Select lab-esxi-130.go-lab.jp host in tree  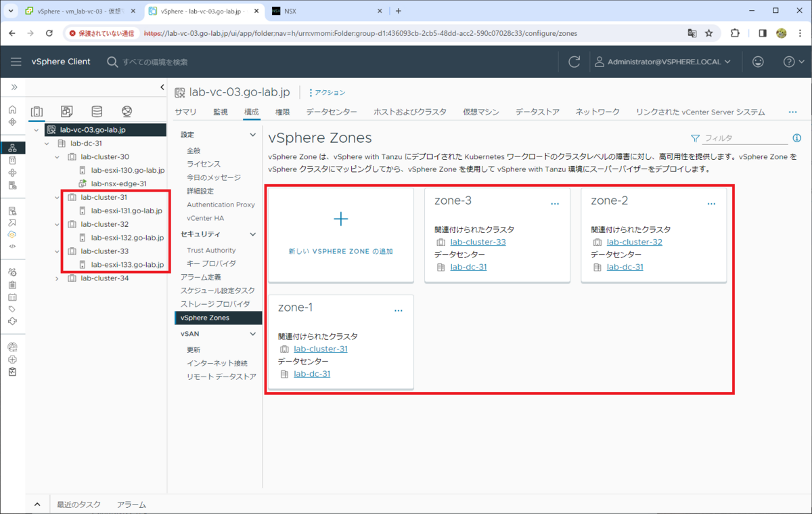pos(128,170)
